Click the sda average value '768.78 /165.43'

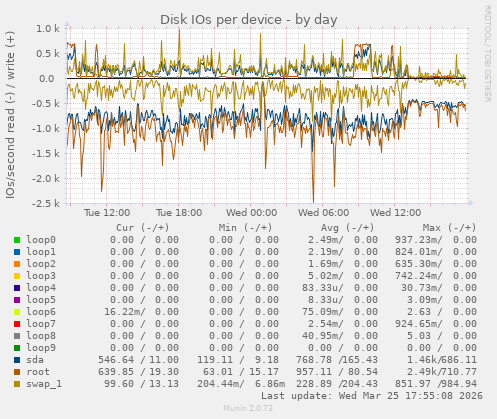tap(337, 360)
